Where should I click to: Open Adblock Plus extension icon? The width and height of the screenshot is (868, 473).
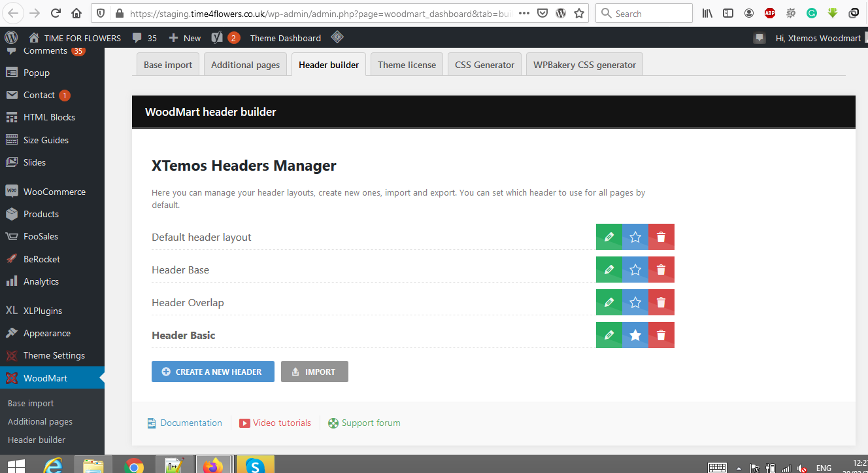[x=770, y=13]
